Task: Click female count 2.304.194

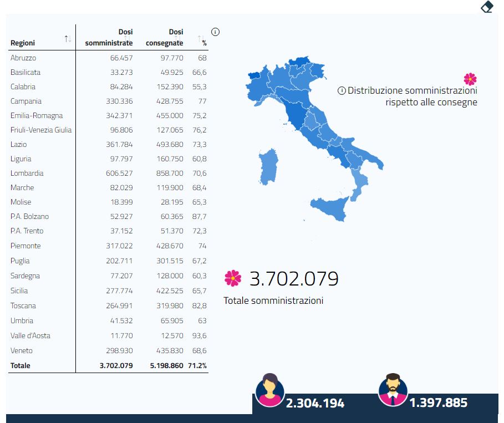Action: (x=315, y=403)
